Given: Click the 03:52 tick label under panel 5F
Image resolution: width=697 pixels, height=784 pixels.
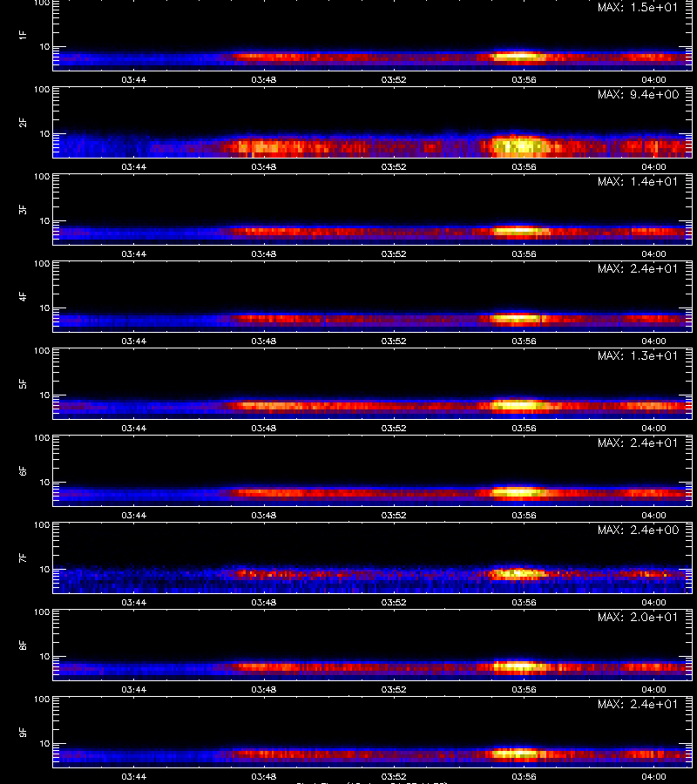Looking at the screenshot, I should click(394, 428).
